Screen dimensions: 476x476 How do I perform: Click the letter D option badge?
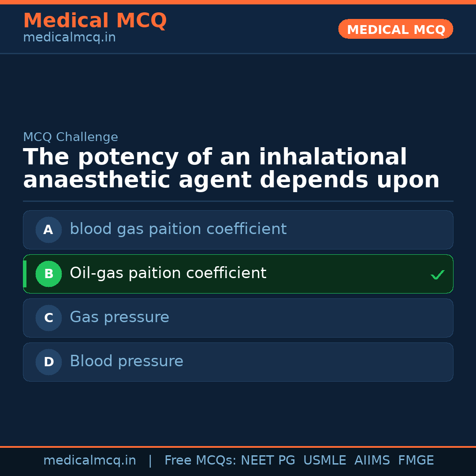(x=48, y=362)
